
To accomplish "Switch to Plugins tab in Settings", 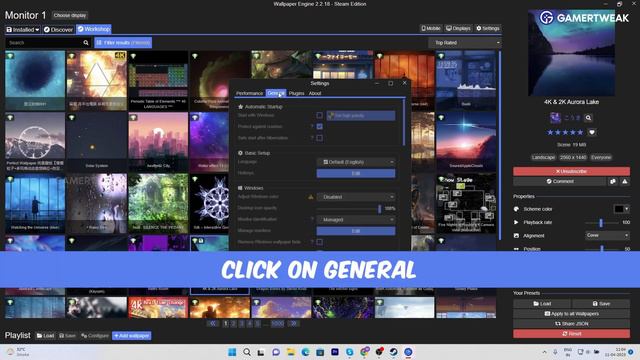I will point(296,93).
